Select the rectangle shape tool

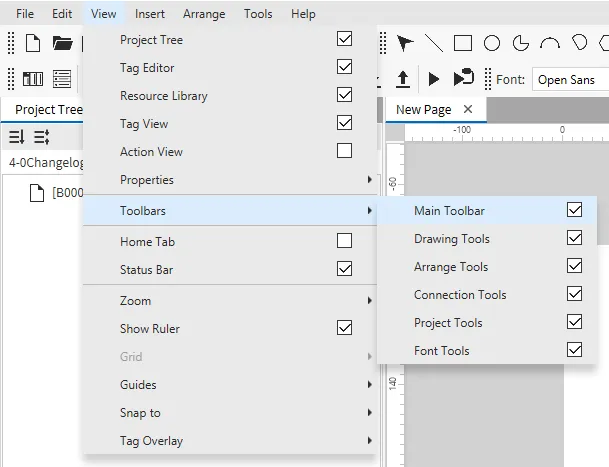462,43
